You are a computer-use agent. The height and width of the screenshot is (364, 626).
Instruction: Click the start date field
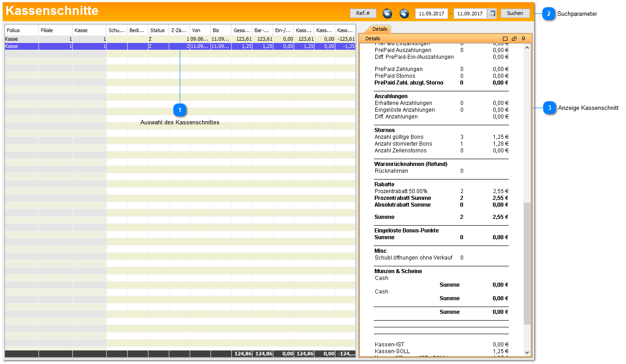[x=431, y=14]
